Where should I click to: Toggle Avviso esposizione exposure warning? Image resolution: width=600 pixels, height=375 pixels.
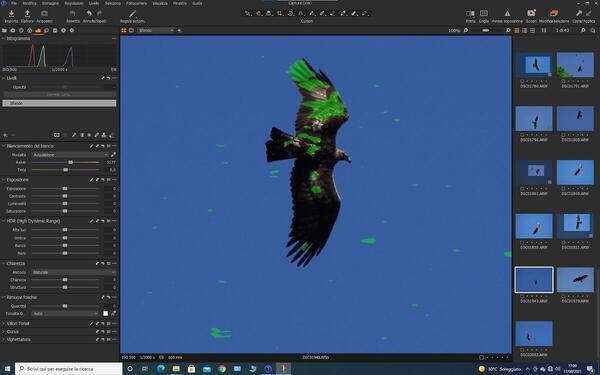[x=507, y=14]
